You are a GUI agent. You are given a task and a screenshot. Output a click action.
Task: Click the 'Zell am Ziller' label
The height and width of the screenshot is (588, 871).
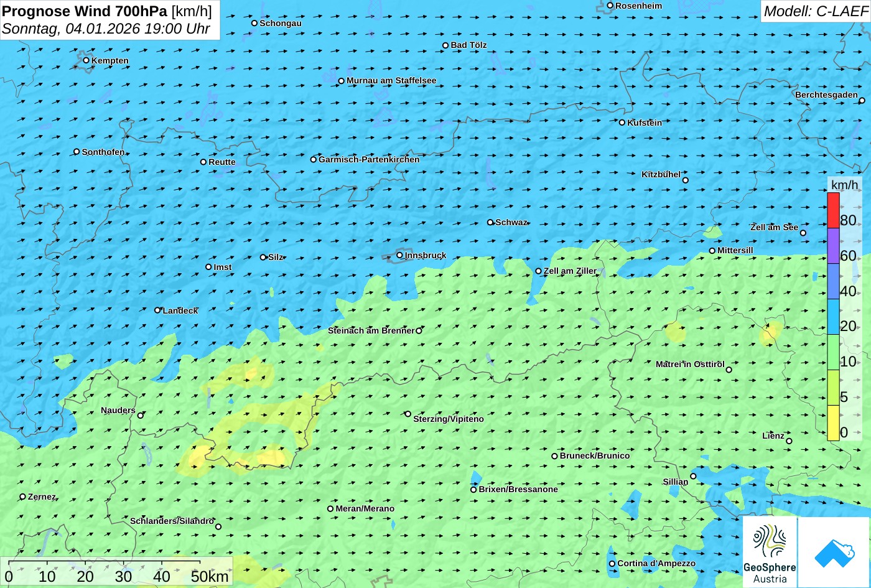pyautogui.click(x=570, y=271)
